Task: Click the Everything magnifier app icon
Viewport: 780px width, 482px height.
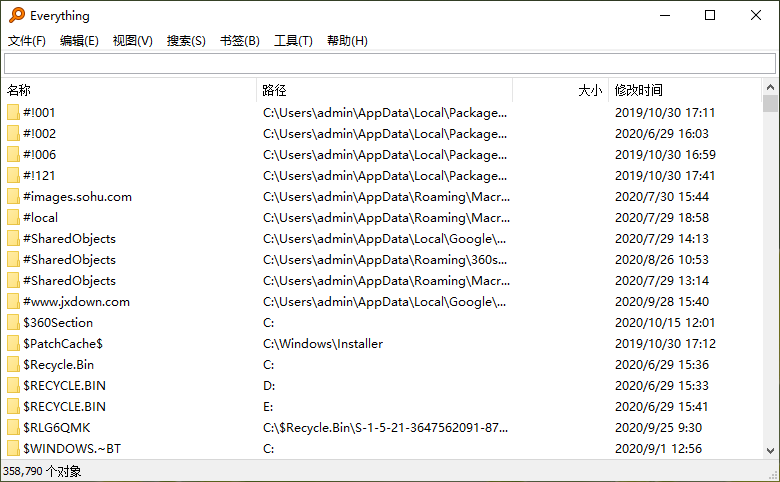Action: 17,15
